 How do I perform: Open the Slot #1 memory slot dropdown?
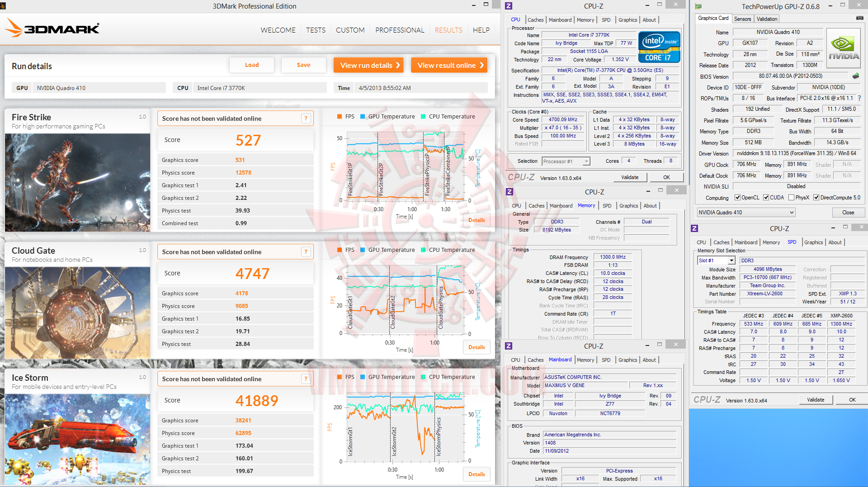(x=717, y=260)
